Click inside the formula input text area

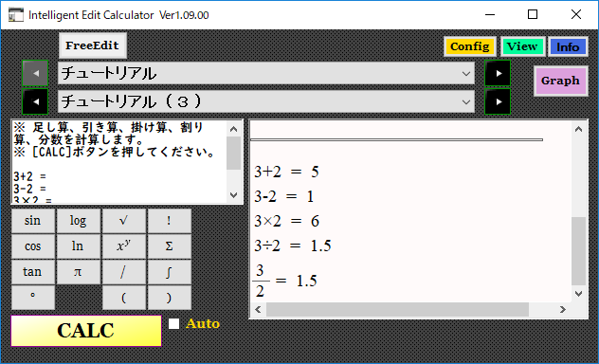click(119, 162)
